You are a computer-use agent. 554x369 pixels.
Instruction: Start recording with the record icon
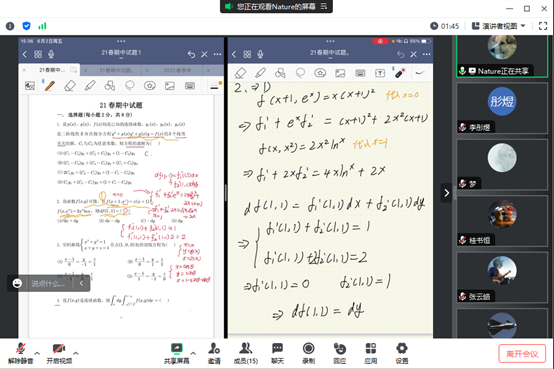308,353
